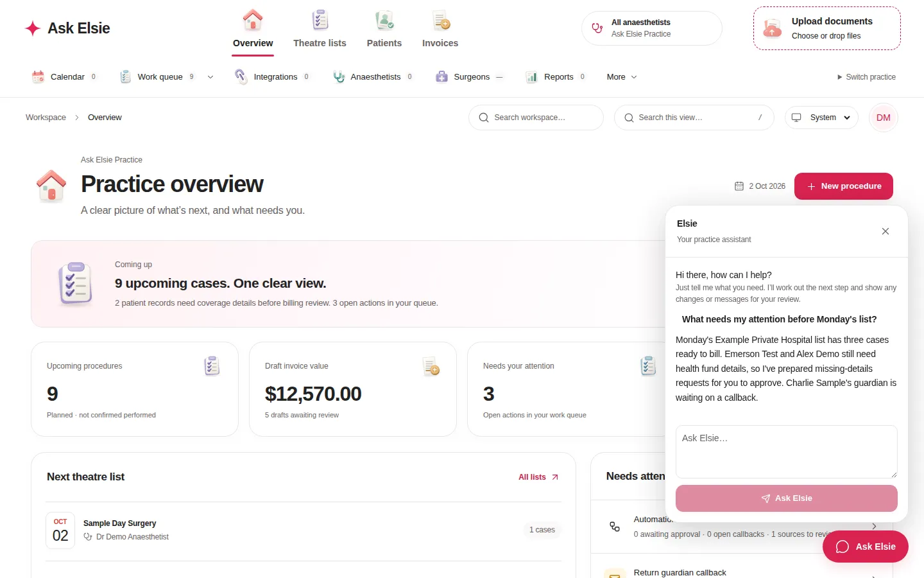Click the stethoscope icon beside All anaesthetists
The image size is (924, 578).
tap(597, 28)
